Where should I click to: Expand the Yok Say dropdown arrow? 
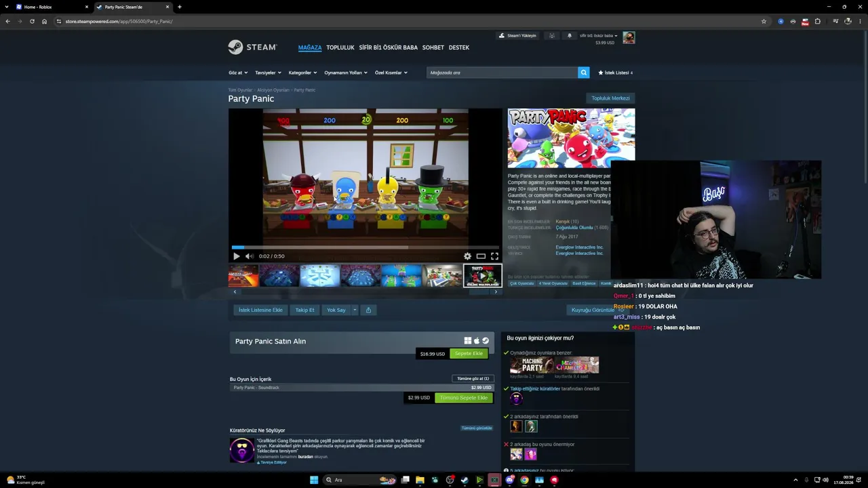pos(354,310)
